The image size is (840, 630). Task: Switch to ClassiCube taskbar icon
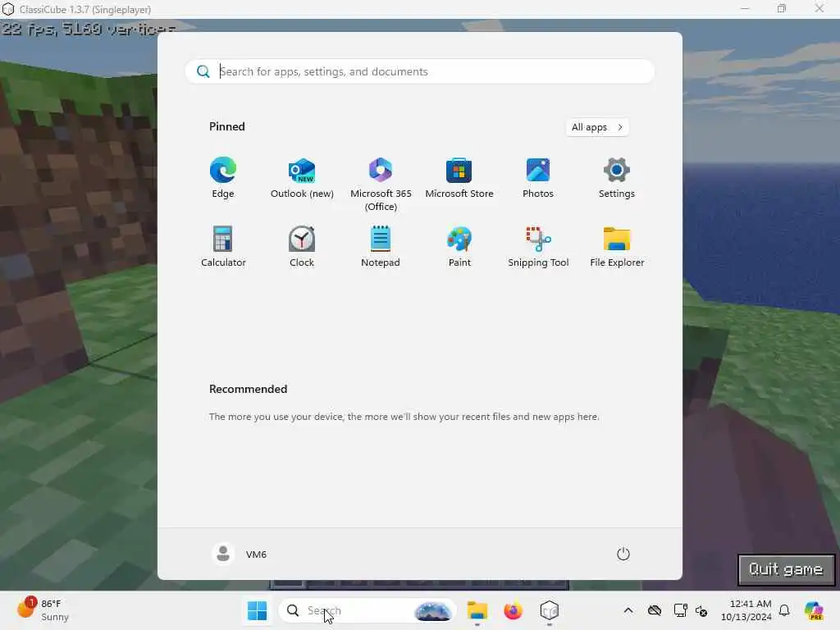click(x=549, y=610)
